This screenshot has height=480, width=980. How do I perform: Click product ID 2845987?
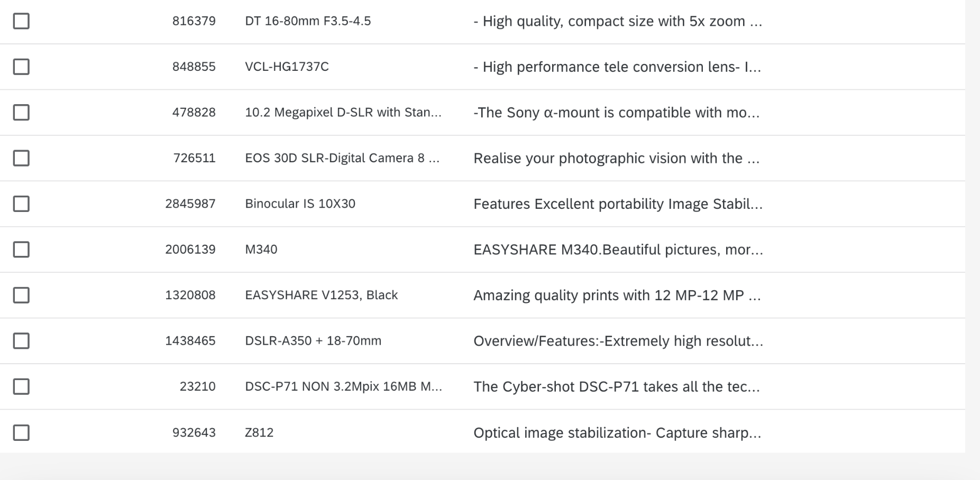point(190,204)
